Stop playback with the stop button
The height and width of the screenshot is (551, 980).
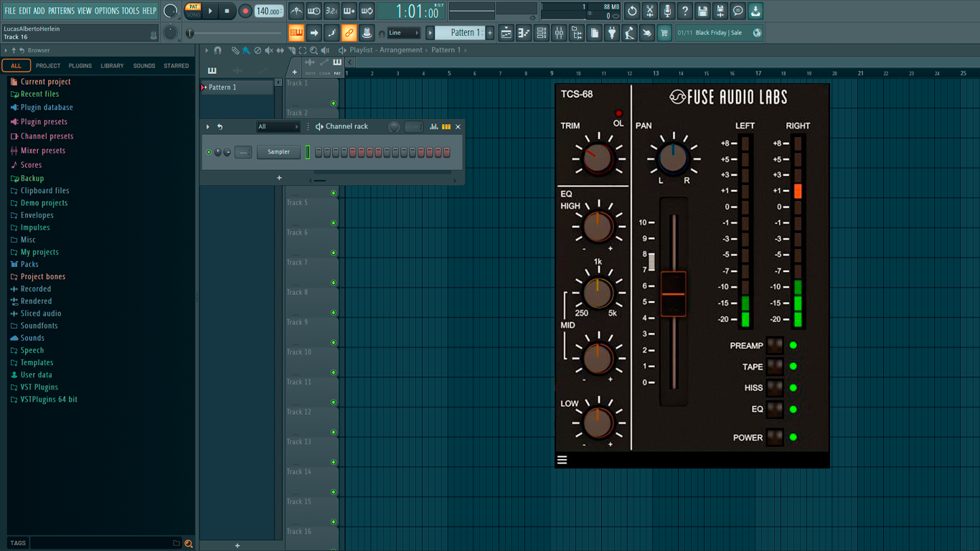(x=227, y=11)
